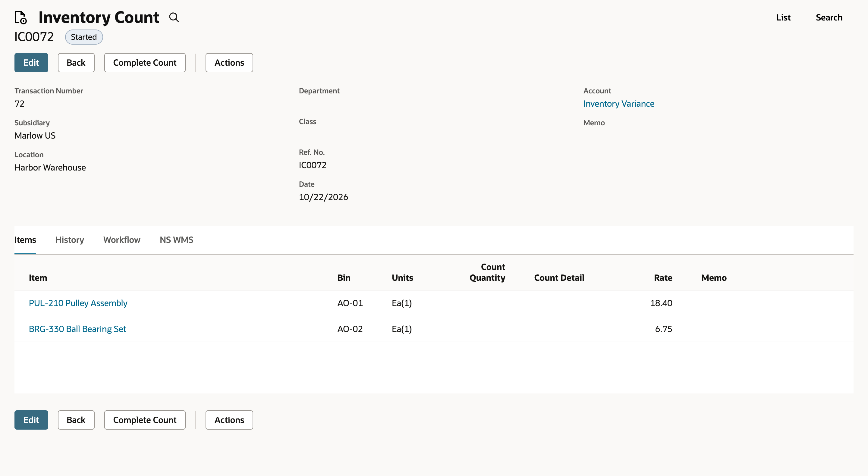This screenshot has height=476, width=868.
Task: Click the Marlow US subsidiary value
Action: click(x=35, y=136)
